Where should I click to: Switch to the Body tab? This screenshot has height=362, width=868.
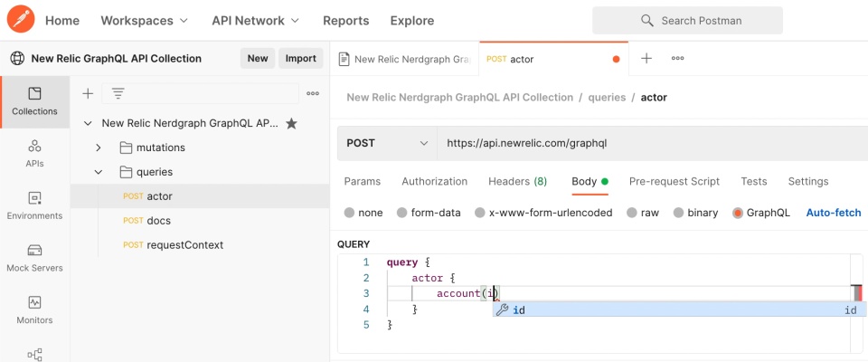tap(590, 181)
